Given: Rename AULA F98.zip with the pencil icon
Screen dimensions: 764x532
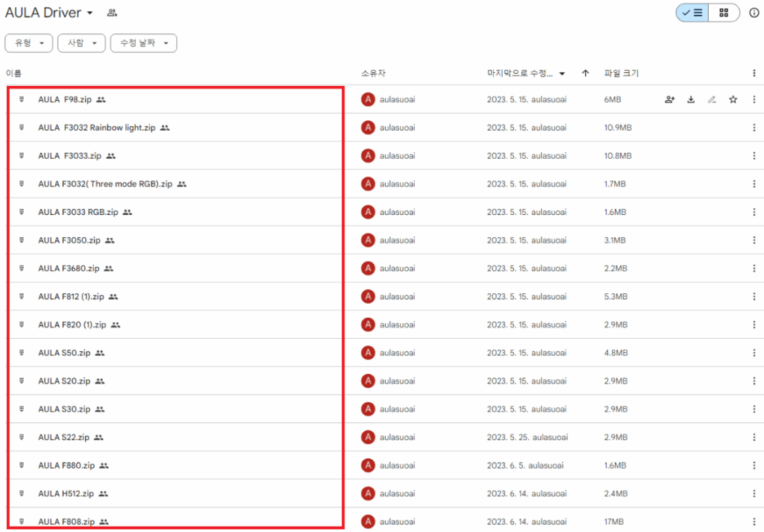Looking at the screenshot, I should click(712, 99).
